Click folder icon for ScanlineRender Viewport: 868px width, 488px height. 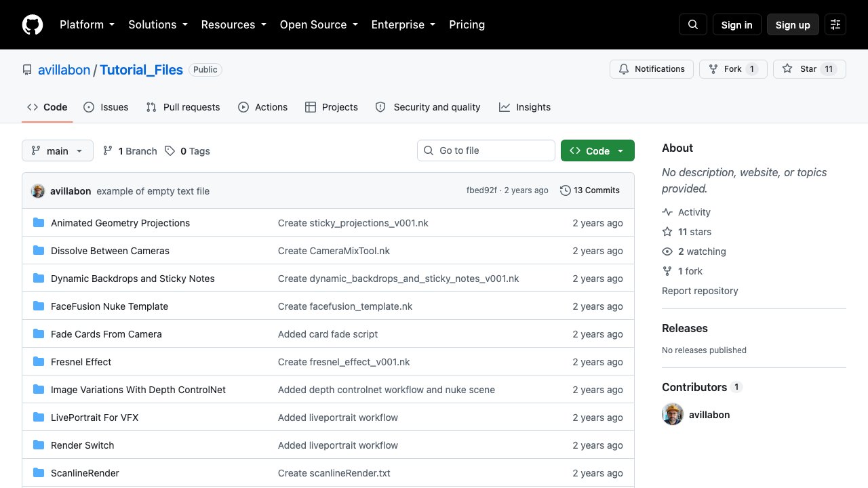[x=39, y=473]
